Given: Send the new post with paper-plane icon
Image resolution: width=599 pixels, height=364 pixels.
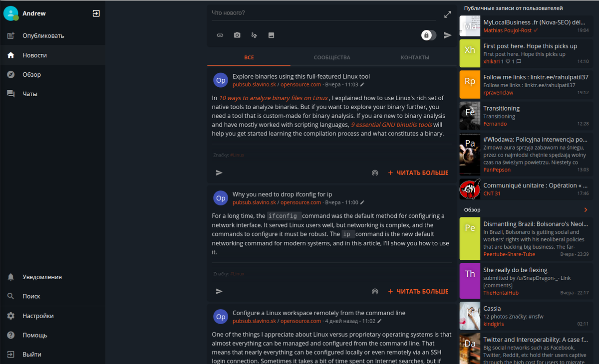Looking at the screenshot, I should coord(448,35).
